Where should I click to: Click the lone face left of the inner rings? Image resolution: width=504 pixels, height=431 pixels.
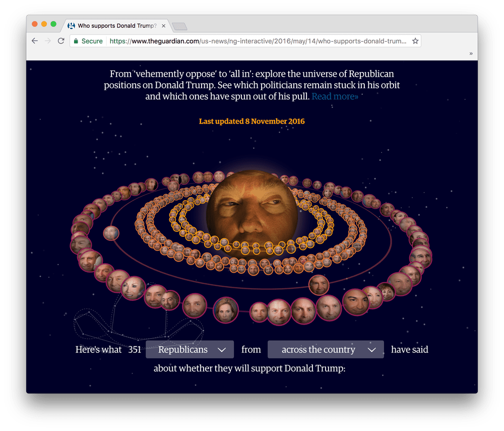pos(111,233)
